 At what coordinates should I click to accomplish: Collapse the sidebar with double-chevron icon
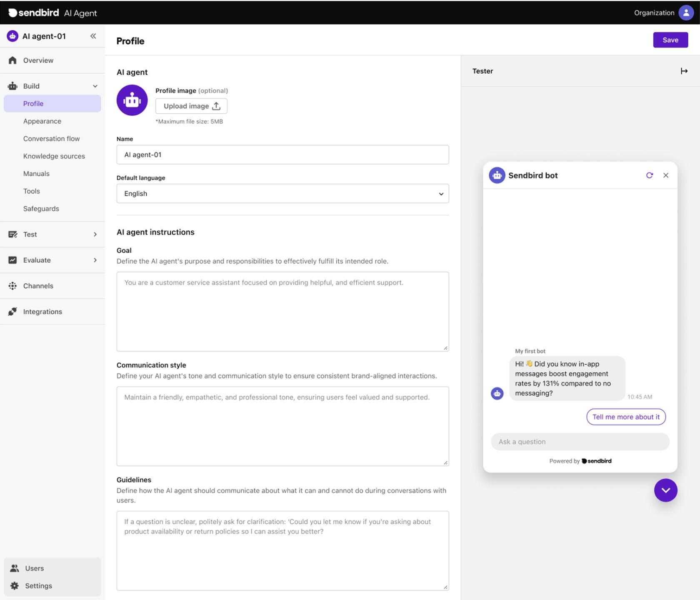[x=93, y=36]
